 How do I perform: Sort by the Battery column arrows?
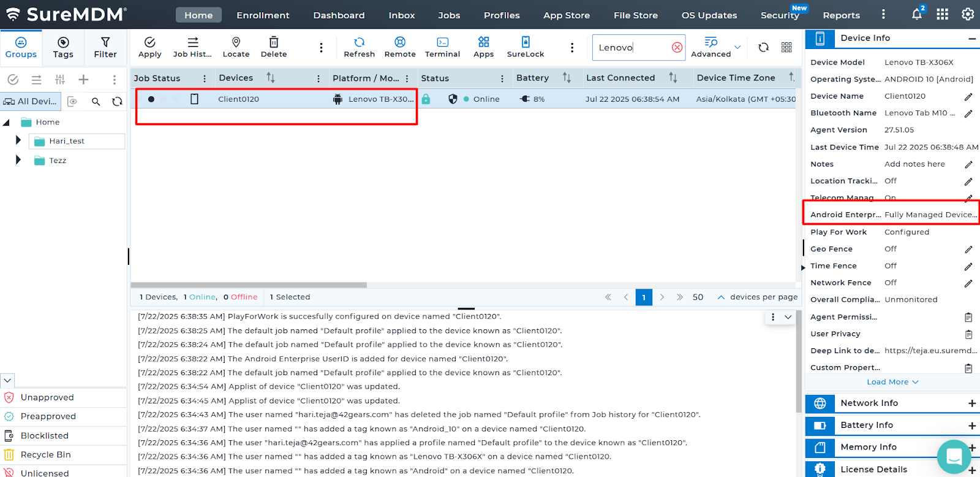[x=567, y=77]
